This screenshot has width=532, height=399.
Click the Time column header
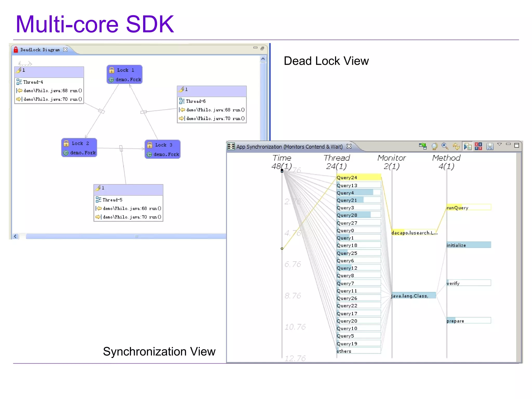[x=282, y=162]
